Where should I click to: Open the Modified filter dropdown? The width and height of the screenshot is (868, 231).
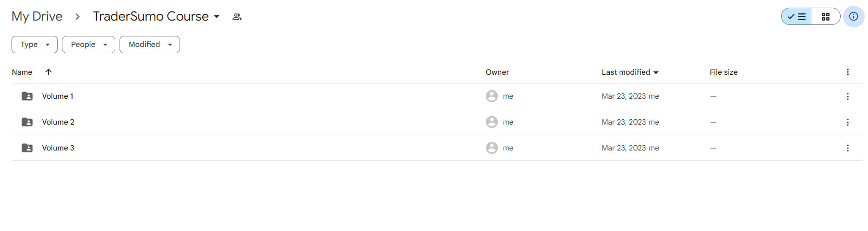(x=149, y=45)
